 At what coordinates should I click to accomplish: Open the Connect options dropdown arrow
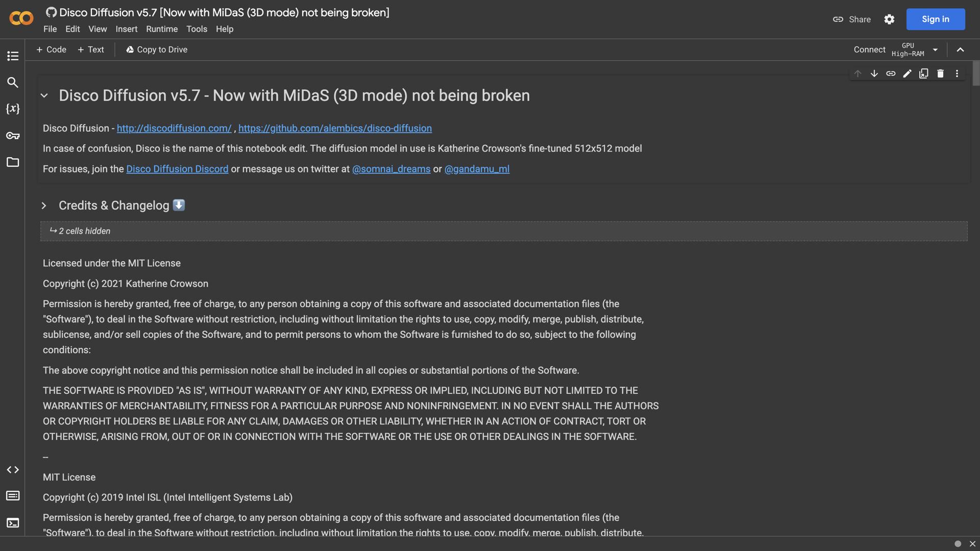[x=935, y=49]
